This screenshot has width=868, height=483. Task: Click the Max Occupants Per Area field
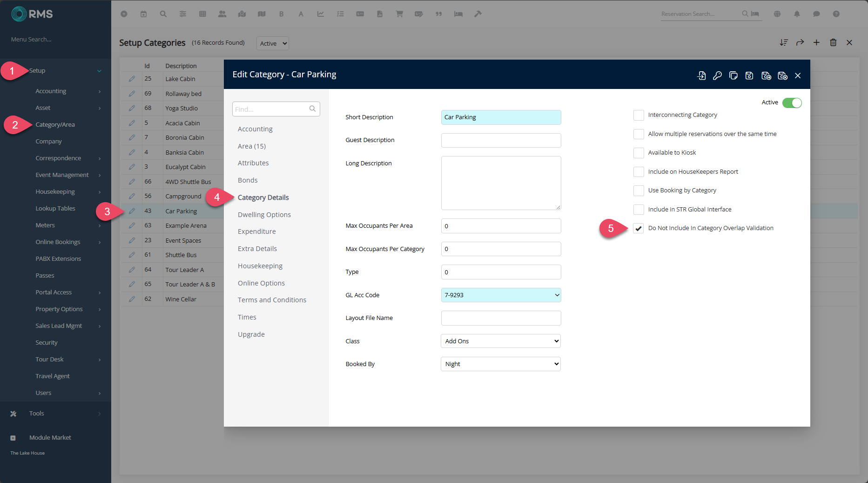point(501,226)
